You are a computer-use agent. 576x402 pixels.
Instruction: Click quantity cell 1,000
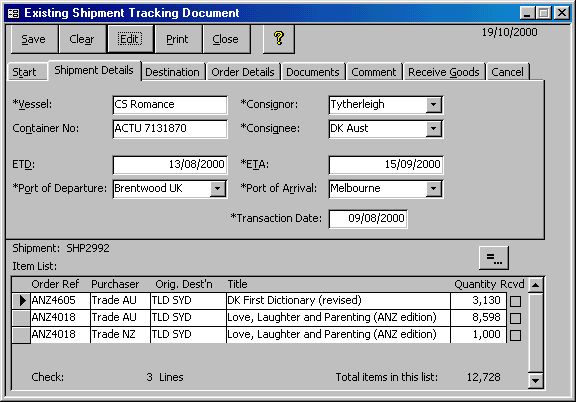[479, 334]
